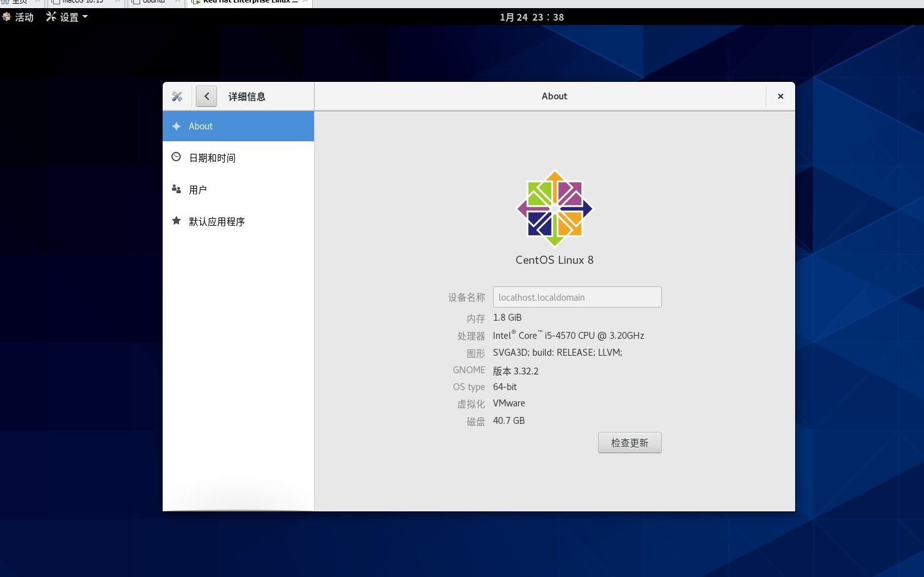Click the clock icon beside 日期和时间
The height and width of the screenshot is (577, 924).
[x=176, y=157]
